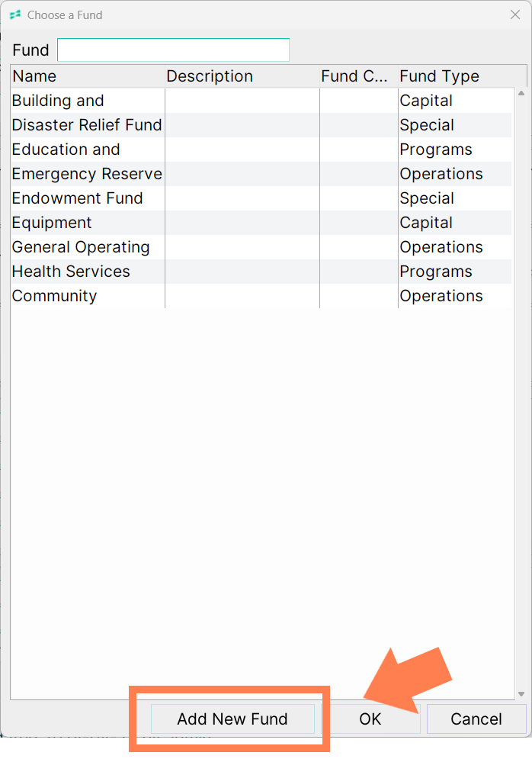Click the scrollbar down arrow
Screen dimensions: 532x762
pyautogui.click(x=521, y=694)
